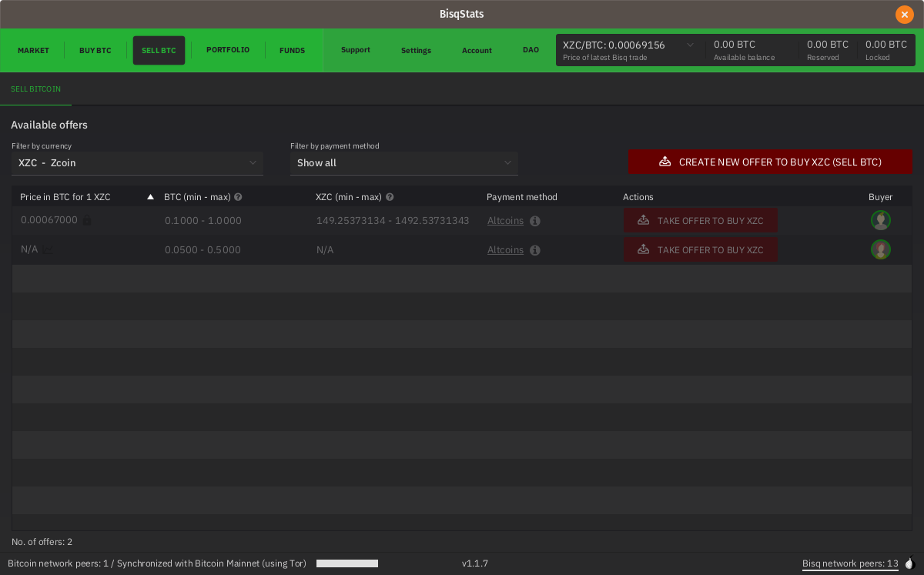
Task: Open the Filter by currency XZC - Zcoin dropdown
Action: pyautogui.click(x=137, y=163)
